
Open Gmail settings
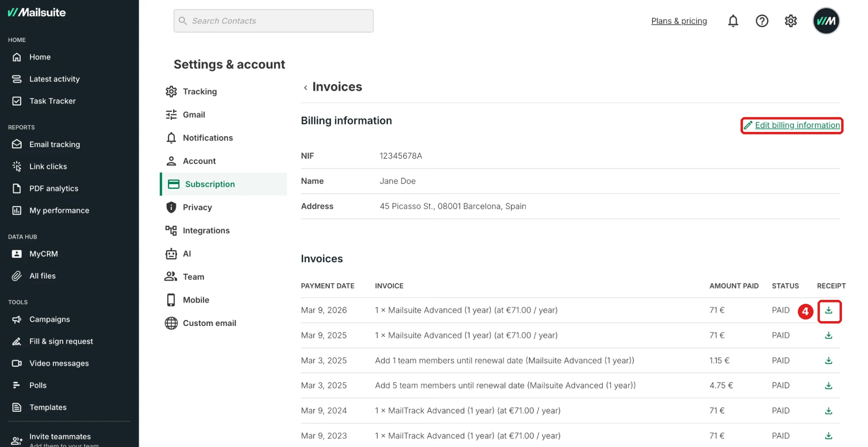click(185, 115)
